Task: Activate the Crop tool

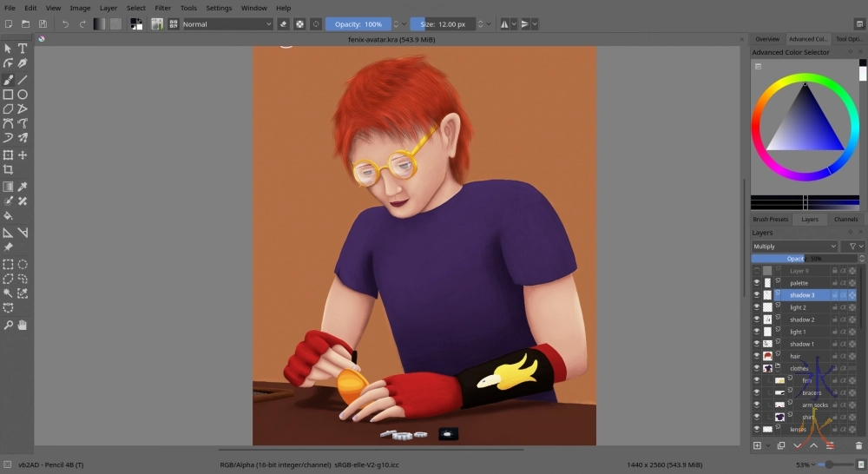Action: (x=8, y=170)
